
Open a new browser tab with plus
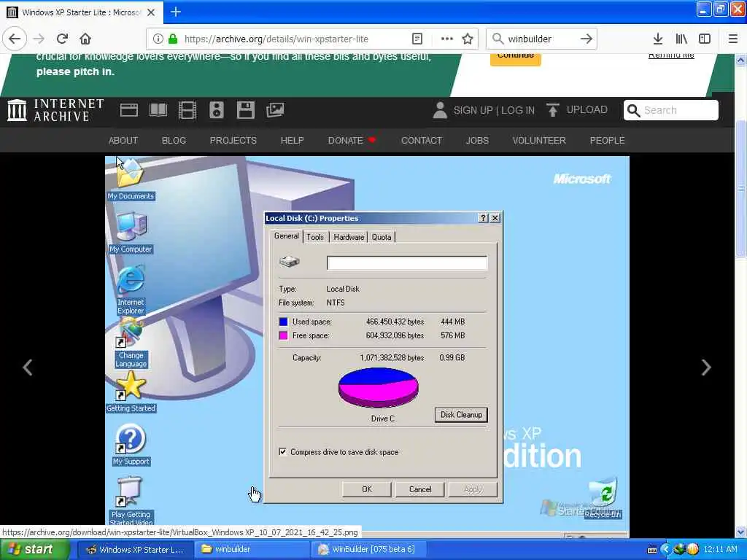click(x=176, y=12)
